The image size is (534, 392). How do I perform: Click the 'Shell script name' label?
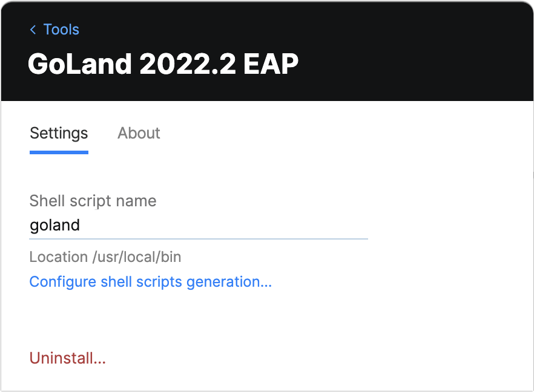93,201
